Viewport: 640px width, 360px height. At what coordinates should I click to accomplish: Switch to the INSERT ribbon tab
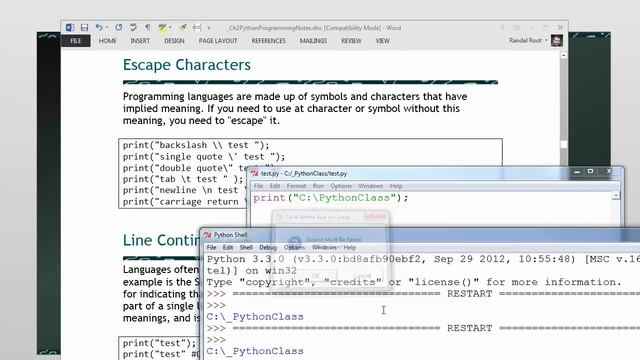point(140,41)
